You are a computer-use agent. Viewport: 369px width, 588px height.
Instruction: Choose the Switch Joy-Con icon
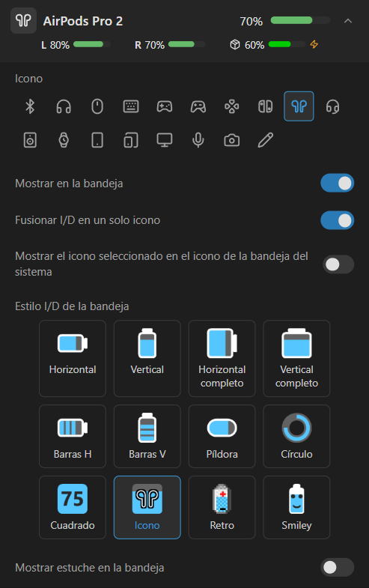(x=266, y=106)
